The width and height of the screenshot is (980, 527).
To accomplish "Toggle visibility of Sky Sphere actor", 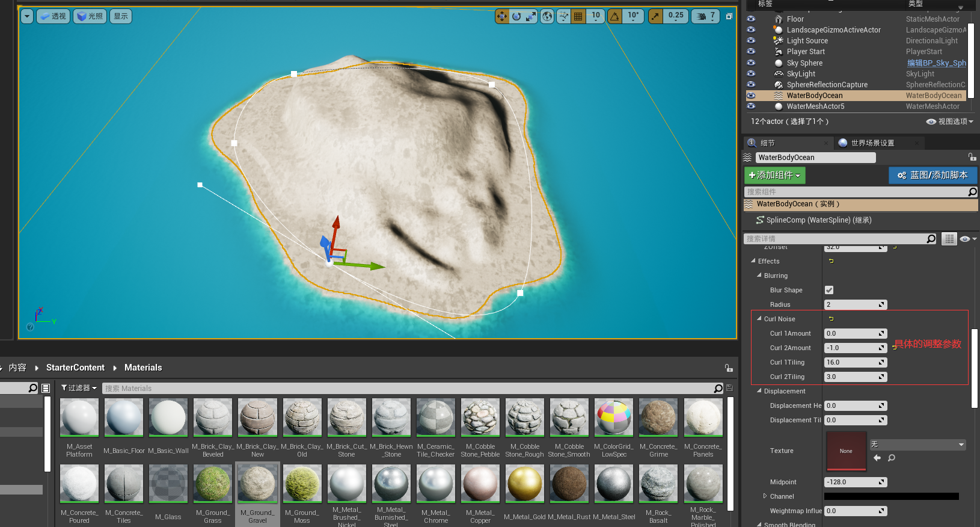I will (751, 63).
